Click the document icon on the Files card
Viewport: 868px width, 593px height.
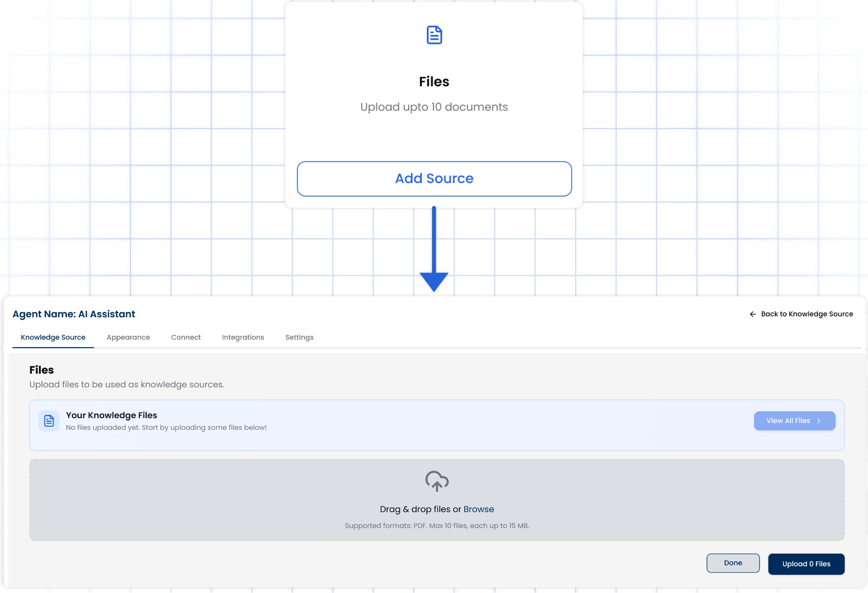coord(434,35)
